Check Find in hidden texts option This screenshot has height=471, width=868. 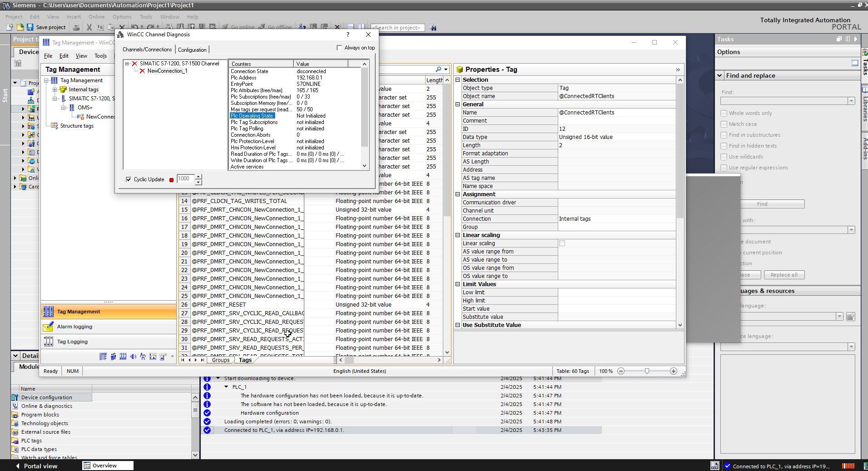pyautogui.click(x=724, y=146)
